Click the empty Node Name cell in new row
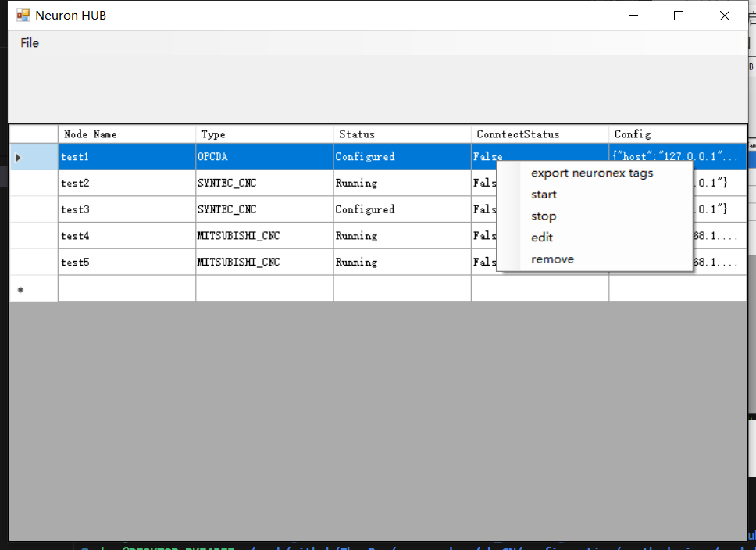 127,289
